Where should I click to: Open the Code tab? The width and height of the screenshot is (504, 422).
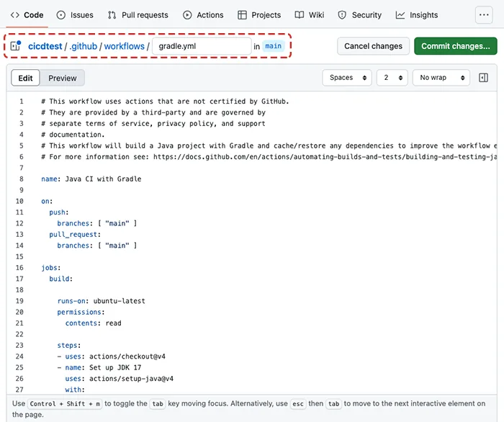point(27,15)
